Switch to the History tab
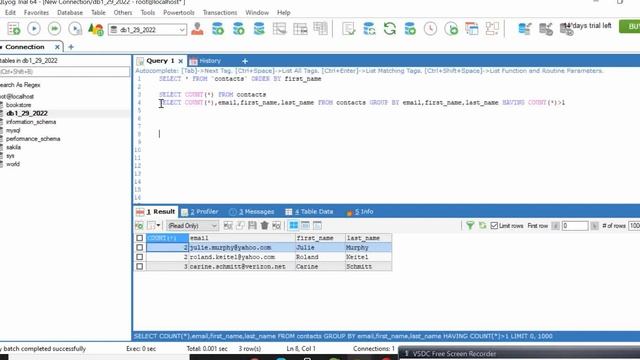640x360 pixels. tap(205, 61)
